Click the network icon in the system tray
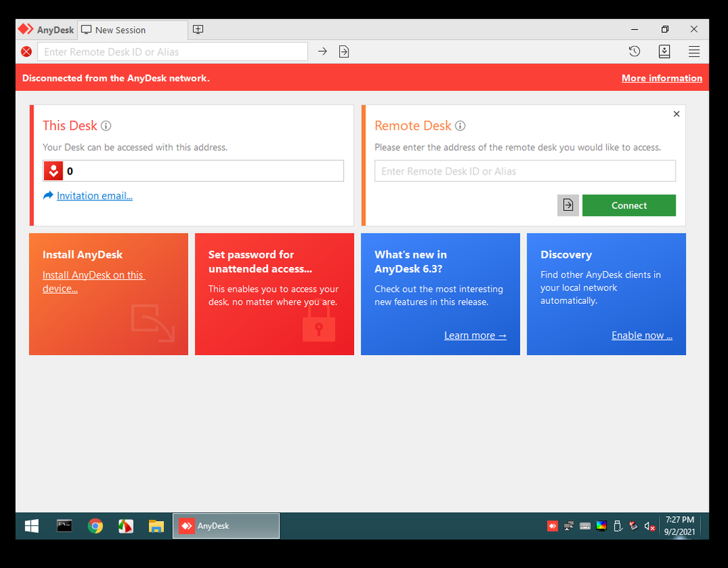Image resolution: width=728 pixels, height=568 pixels. [x=569, y=526]
